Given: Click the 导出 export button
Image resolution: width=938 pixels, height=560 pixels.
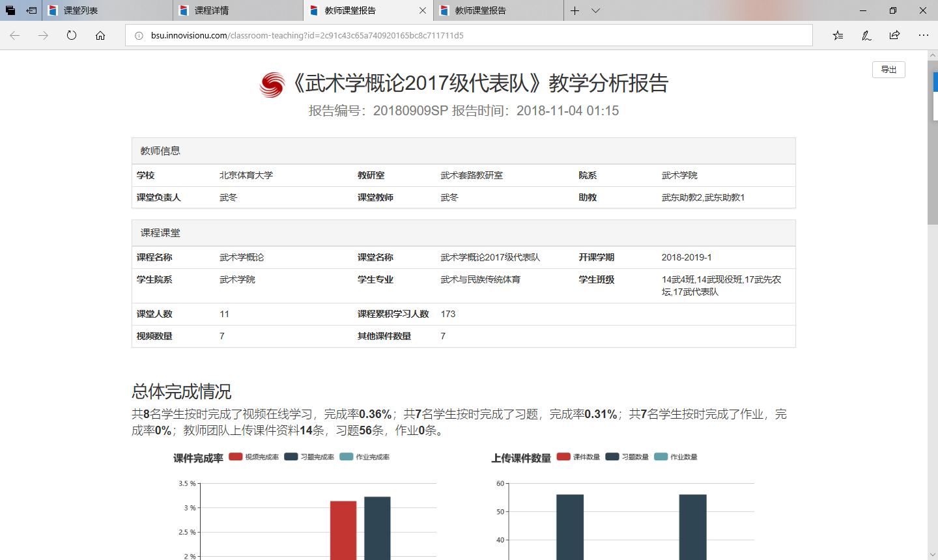Looking at the screenshot, I should tap(888, 69).
